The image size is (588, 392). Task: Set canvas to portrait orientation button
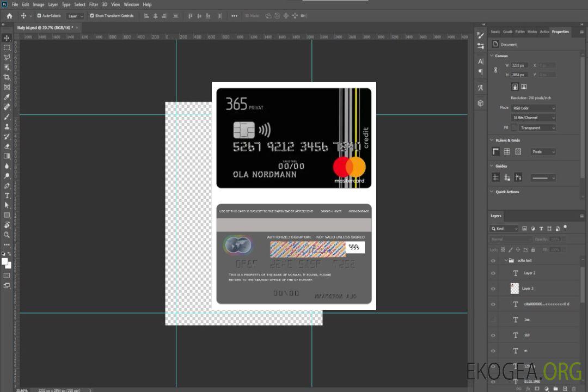tap(515, 87)
